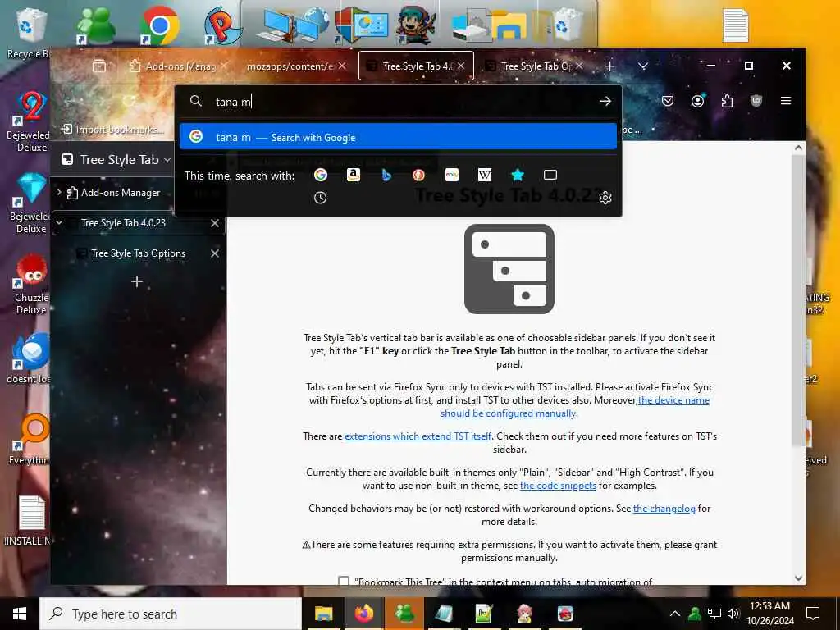
Task: Open List all tabs dropdown arrow
Action: [643, 66]
